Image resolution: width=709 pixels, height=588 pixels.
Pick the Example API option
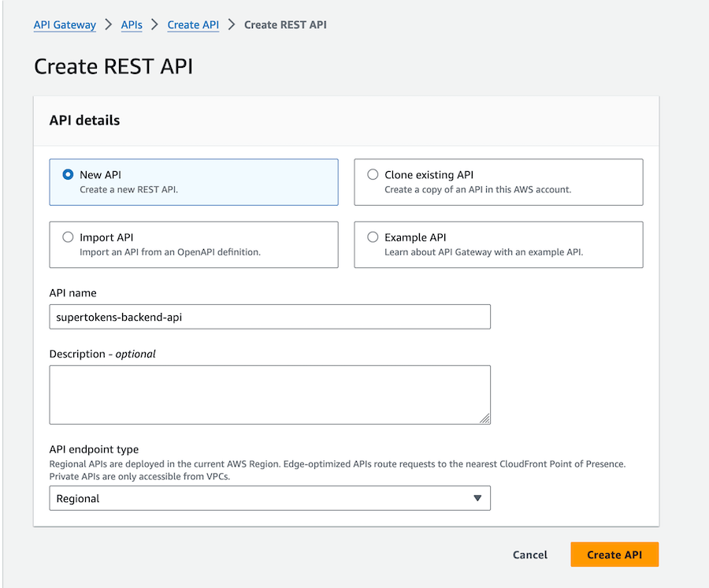click(x=372, y=236)
